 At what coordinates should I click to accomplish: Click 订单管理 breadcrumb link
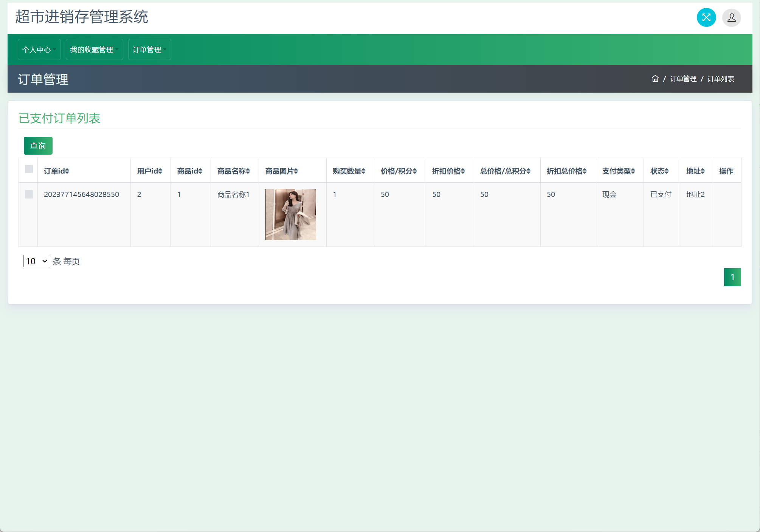[x=683, y=79]
